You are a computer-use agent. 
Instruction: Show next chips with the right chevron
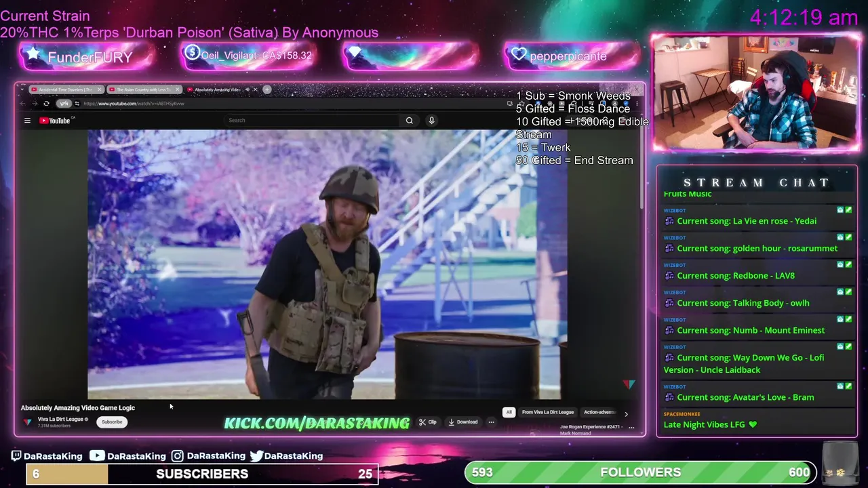626,413
